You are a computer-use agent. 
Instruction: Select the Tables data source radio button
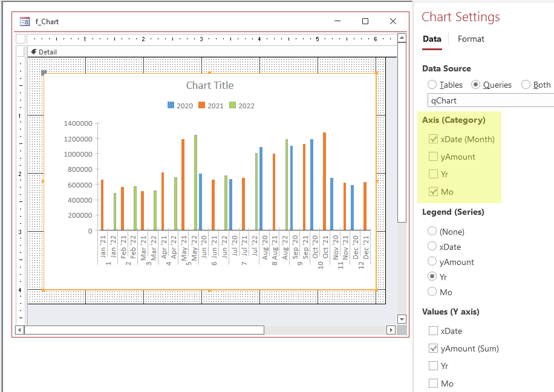432,85
